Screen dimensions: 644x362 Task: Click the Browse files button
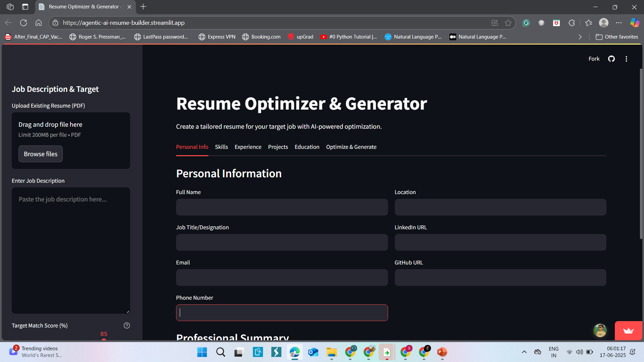[x=41, y=154]
